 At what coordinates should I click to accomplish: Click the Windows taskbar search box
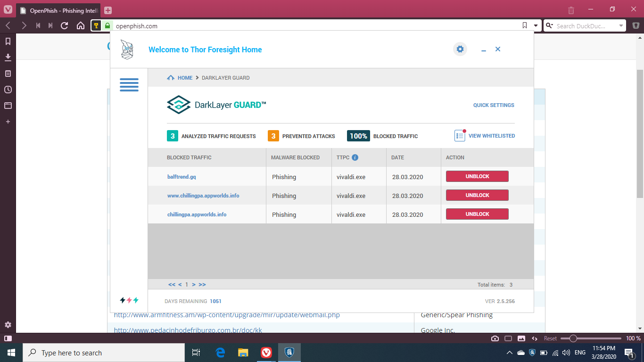pos(104,353)
